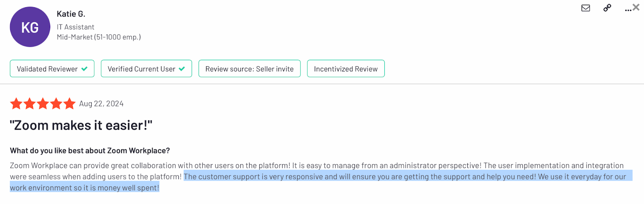This screenshot has height=204, width=644.
Task: Copy review link via chain icon
Action: pos(607,8)
